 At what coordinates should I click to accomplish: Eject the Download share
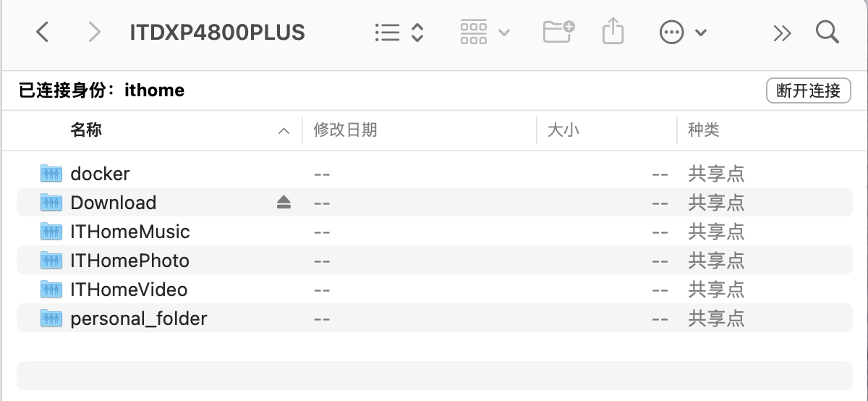(284, 203)
